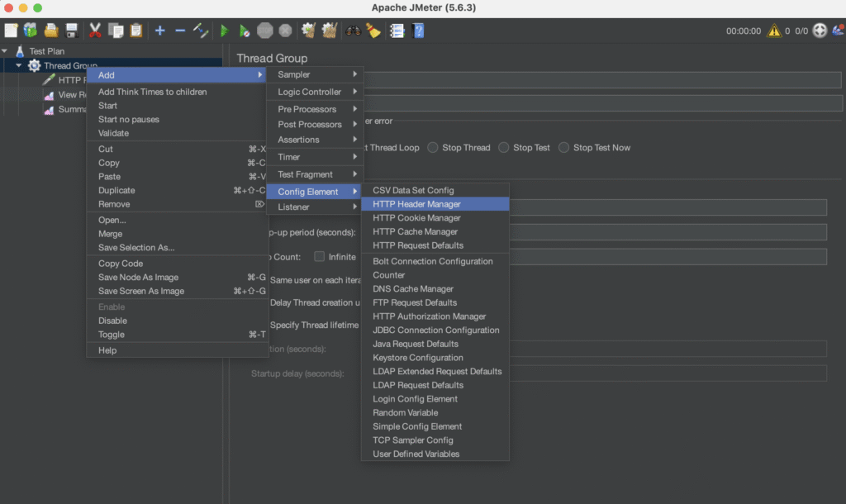
Task: Check the Infinite loop count checkbox
Action: point(319,257)
